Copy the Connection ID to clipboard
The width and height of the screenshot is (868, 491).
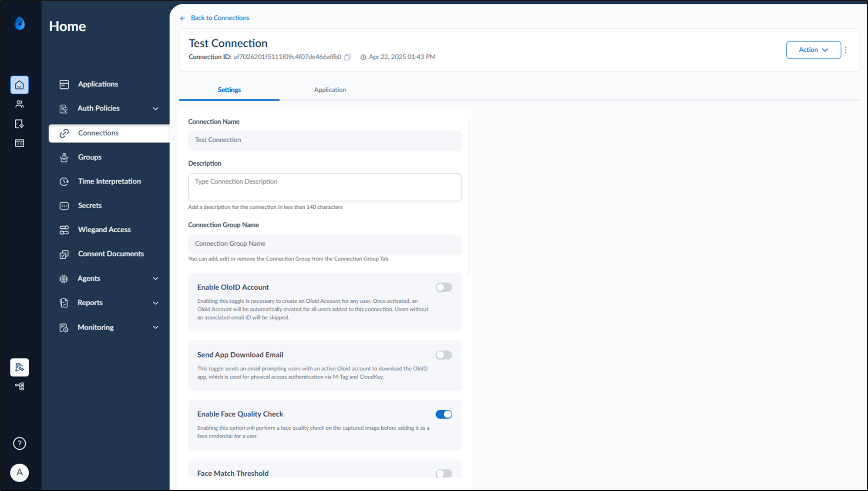coord(347,57)
